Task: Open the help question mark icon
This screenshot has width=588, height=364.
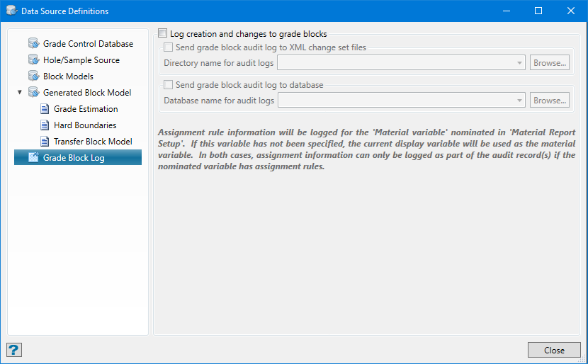Action: coord(13,350)
